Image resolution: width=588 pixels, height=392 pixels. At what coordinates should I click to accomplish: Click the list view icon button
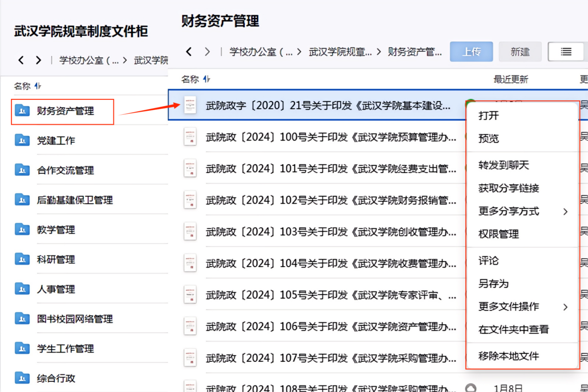566,52
